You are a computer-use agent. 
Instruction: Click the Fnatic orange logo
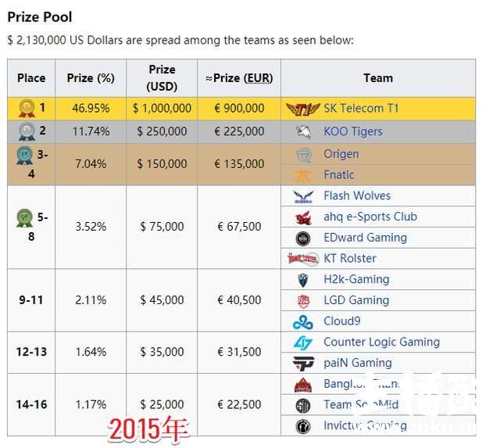(303, 175)
